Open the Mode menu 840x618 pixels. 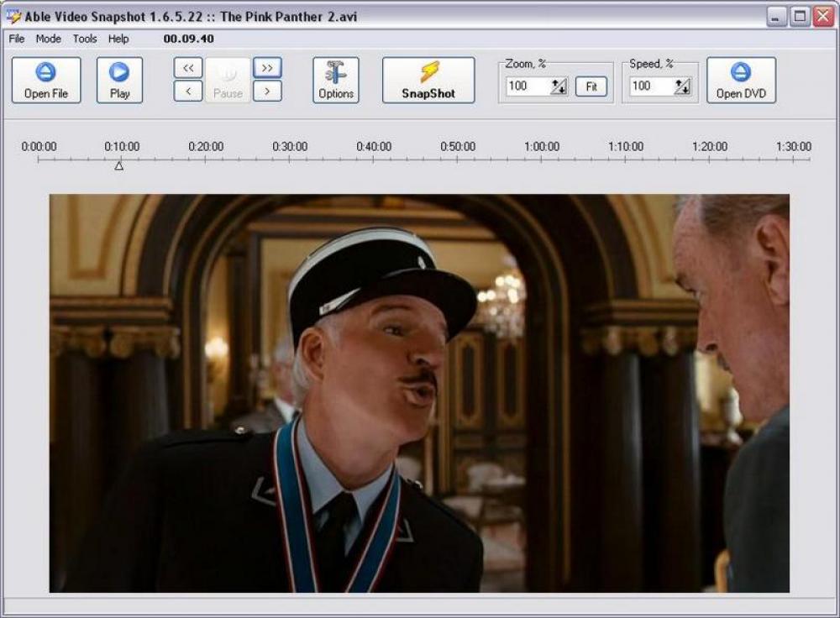pos(48,39)
